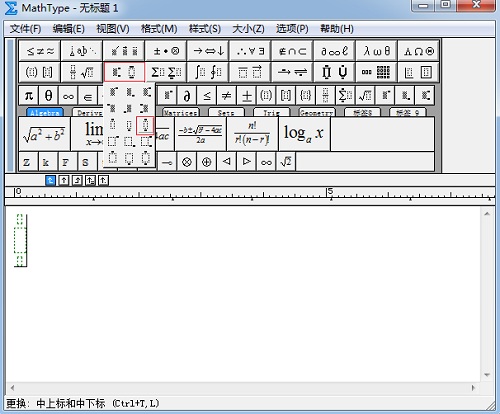Open the 视图(V) menu
Image resolution: width=500 pixels, height=414 pixels.
click(113, 29)
